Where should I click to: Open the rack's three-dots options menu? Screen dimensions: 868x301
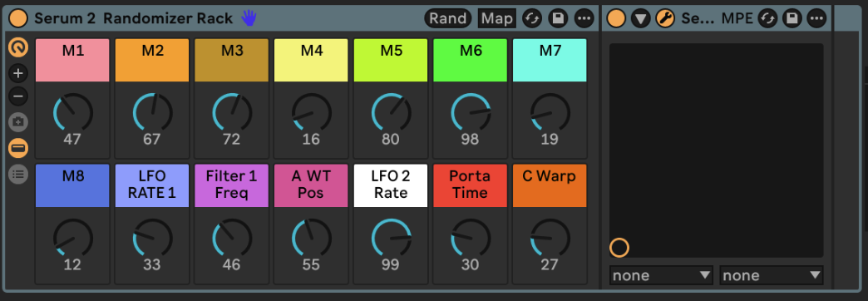click(x=584, y=19)
